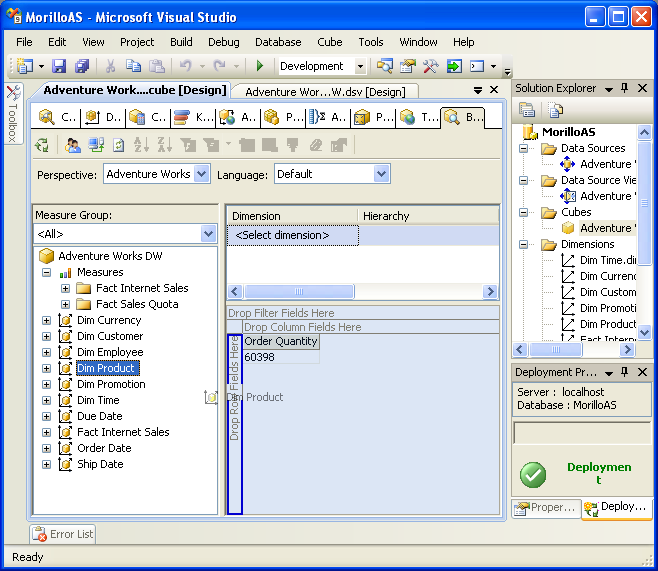
Task: Click the Undo arrow icon
Action: pyautogui.click(x=185, y=66)
